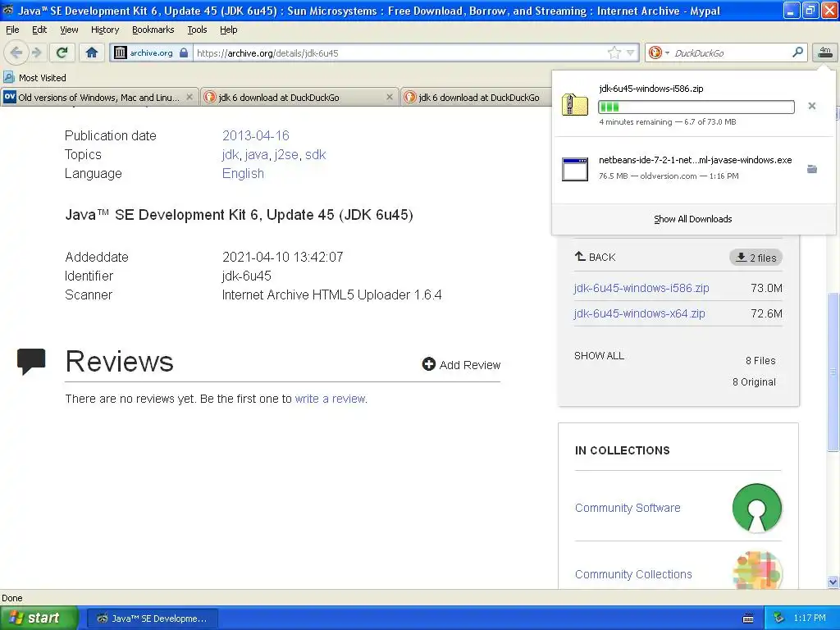Image resolution: width=840 pixels, height=630 pixels.
Task: Cancel the jdk-6u45-windows-i586.zip download
Action: click(x=811, y=106)
